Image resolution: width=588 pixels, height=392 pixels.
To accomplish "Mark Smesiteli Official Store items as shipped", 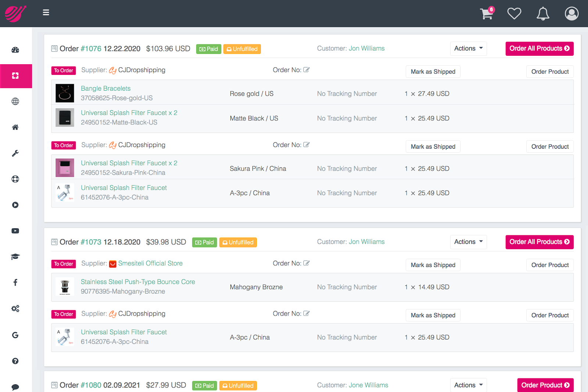I will click(x=433, y=265).
